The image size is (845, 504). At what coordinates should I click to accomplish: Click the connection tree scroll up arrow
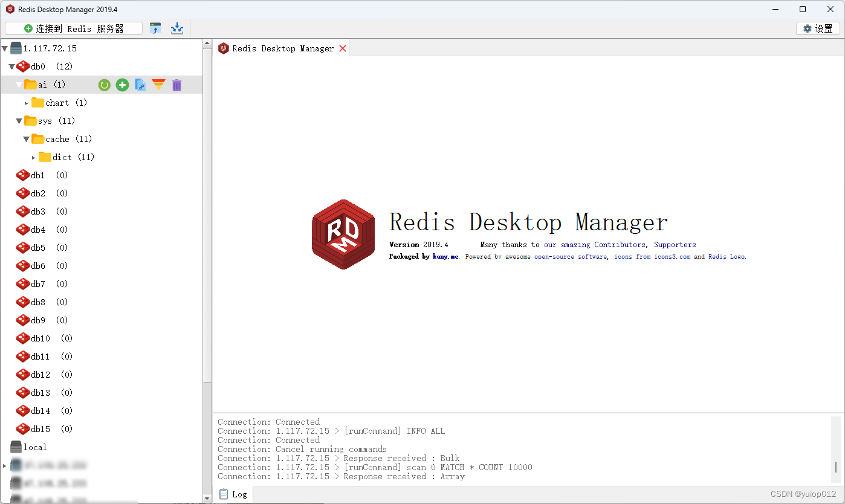click(x=207, y=44)
